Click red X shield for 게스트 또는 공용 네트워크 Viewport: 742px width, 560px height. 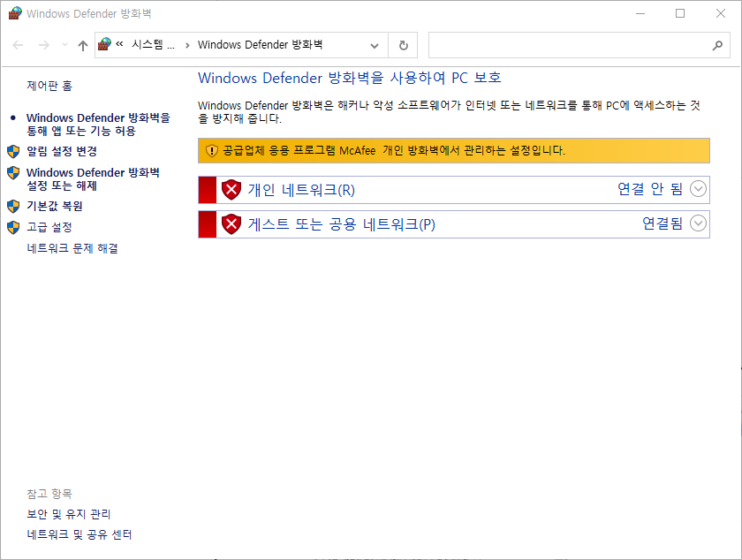[231, 223]
